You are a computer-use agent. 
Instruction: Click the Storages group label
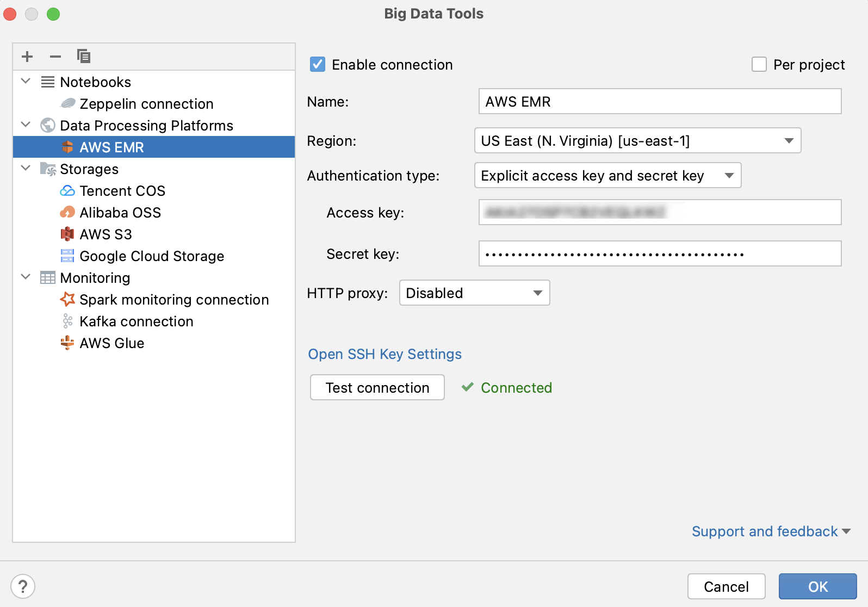(89, 169)
